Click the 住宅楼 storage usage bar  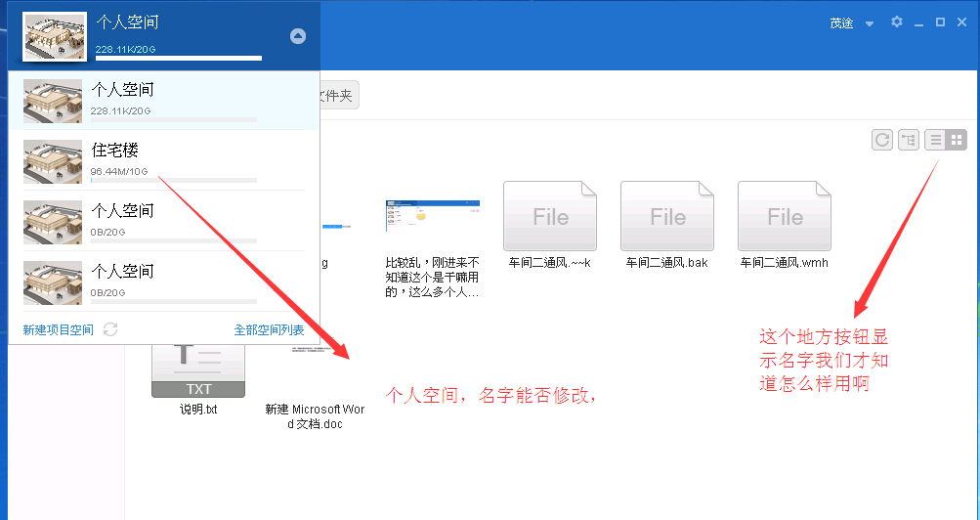point(173,181)
